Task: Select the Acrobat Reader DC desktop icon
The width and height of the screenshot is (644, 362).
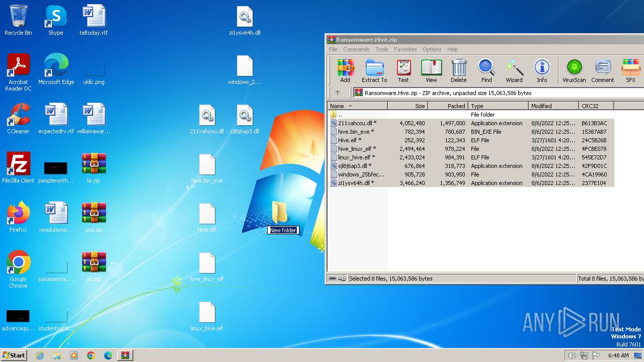Action: [18, 73]
